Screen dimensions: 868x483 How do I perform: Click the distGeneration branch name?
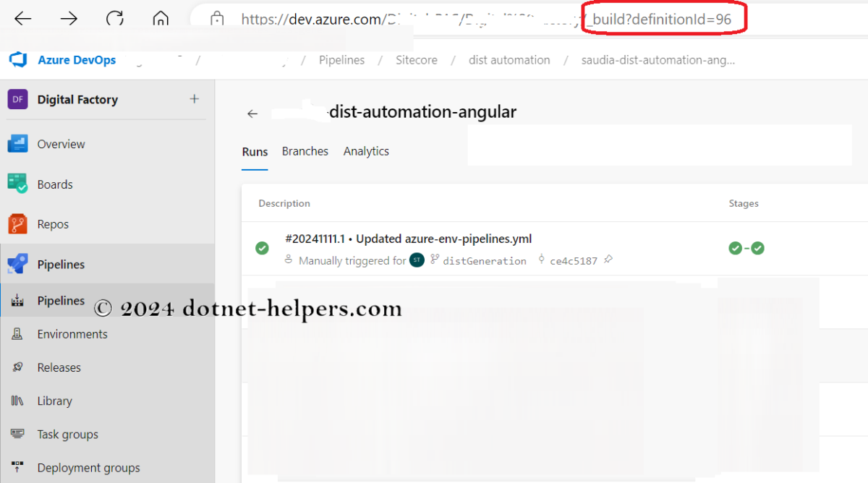point(485,261)
